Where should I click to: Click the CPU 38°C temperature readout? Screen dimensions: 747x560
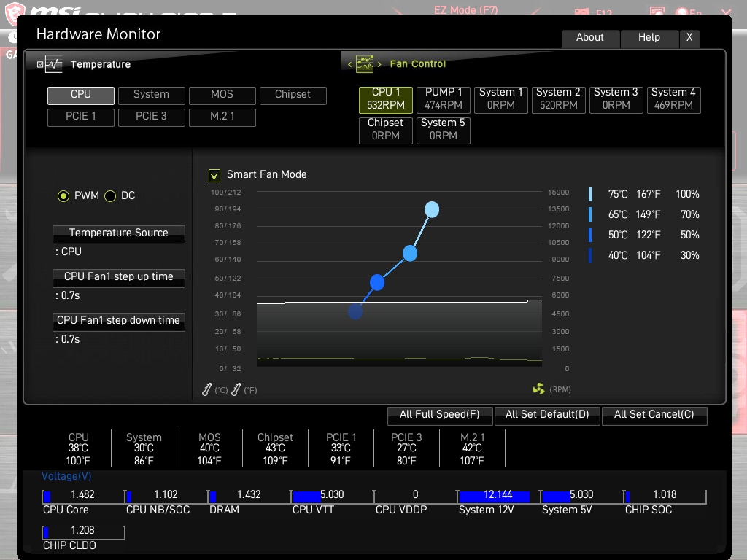pyautogui.click(x=78, y=448)
